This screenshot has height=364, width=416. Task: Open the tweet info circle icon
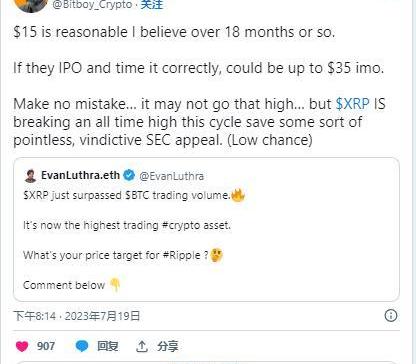point(391,315)
